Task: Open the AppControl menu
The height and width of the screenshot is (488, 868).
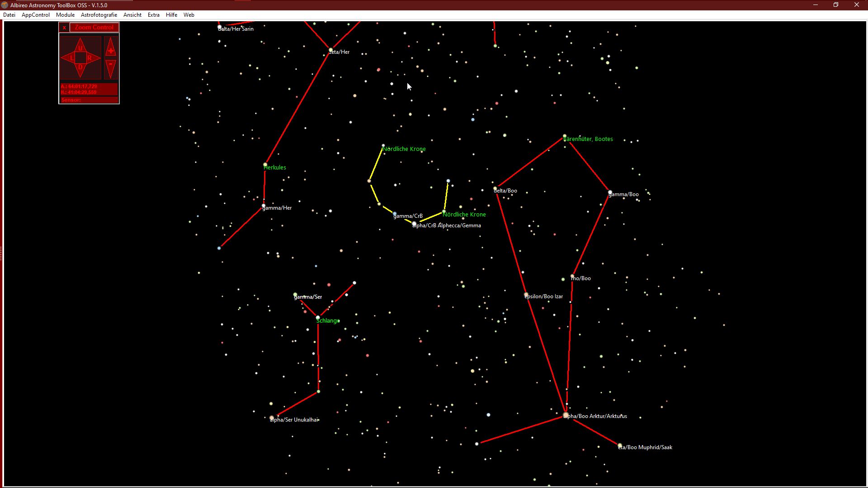Action: tap(36, 15)
